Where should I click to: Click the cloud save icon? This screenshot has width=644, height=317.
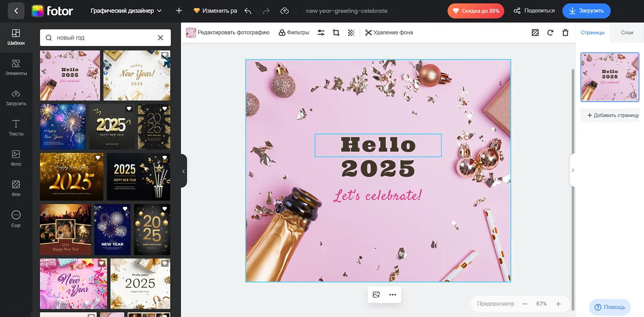(x=284, y=11)
